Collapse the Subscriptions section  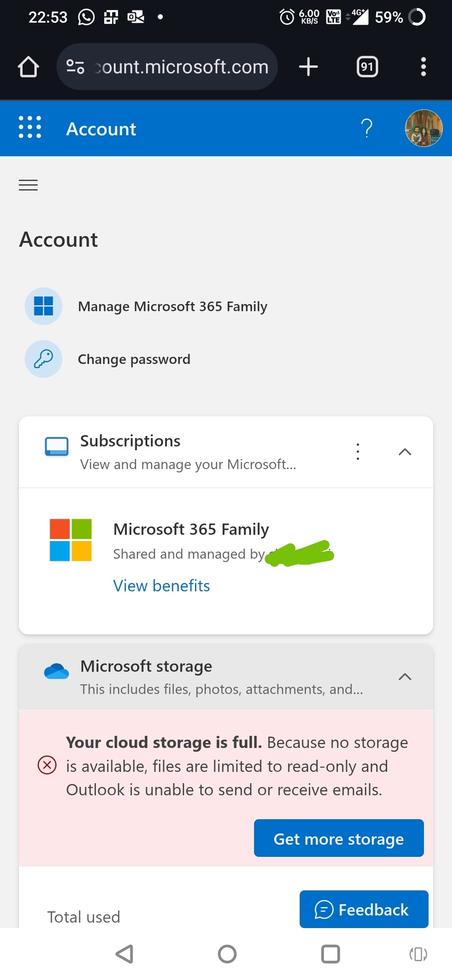click(404, 451)
